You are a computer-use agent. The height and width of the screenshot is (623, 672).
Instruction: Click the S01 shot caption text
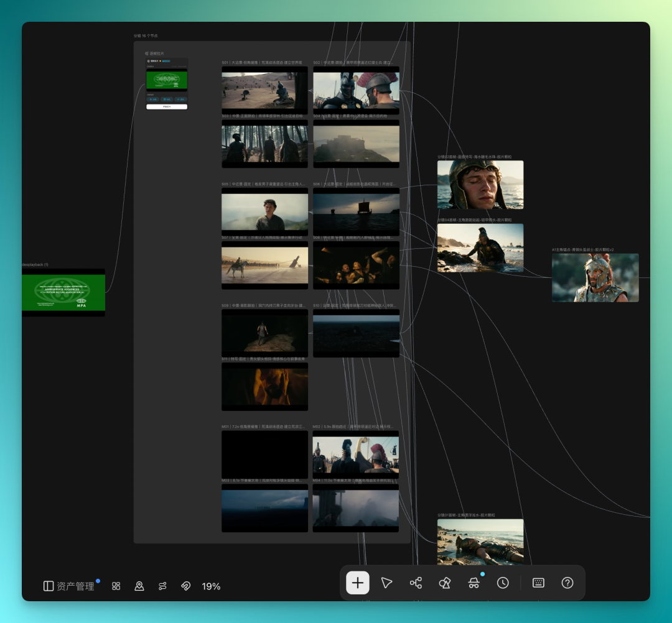(x=261, y=63)
